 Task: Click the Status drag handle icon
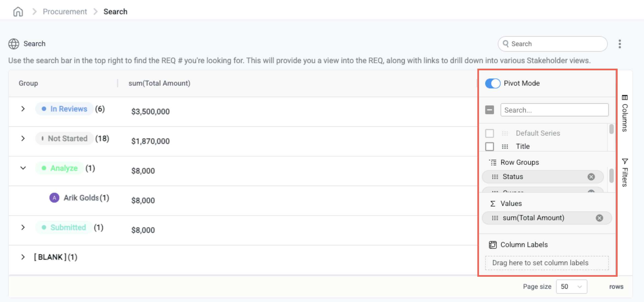tap(495, 177)
